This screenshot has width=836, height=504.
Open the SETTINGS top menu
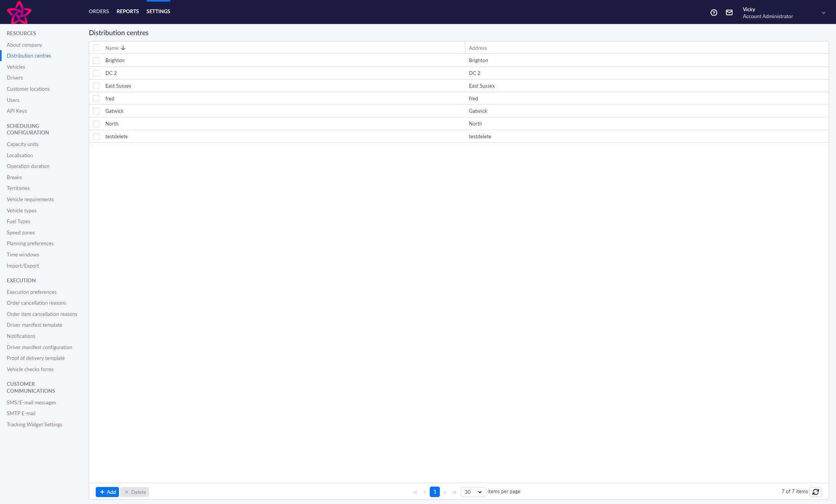click(x=158, y=12)
